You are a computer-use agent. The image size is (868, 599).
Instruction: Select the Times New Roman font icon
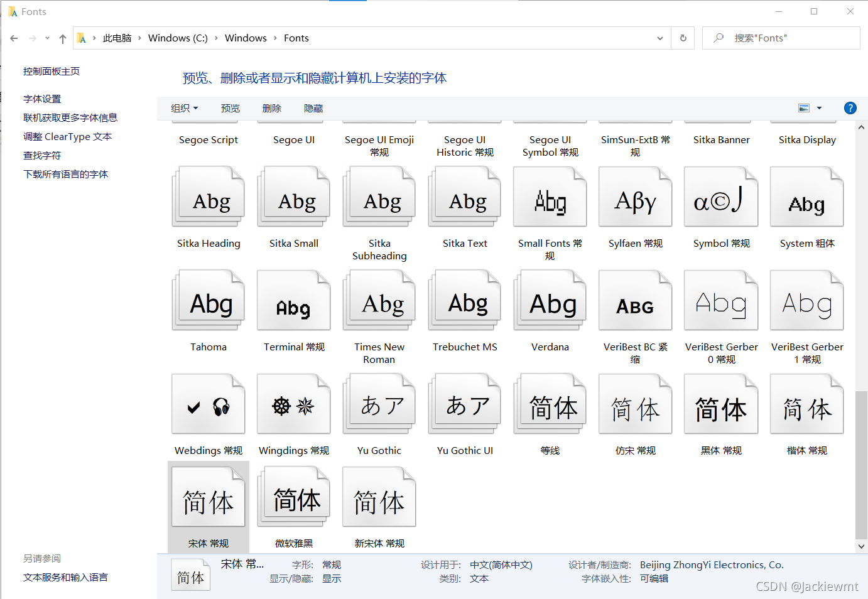(x=379, y=300)
